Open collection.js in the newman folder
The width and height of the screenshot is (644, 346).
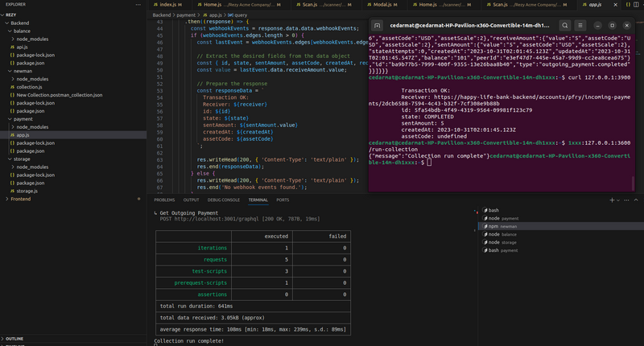(73, 87)
